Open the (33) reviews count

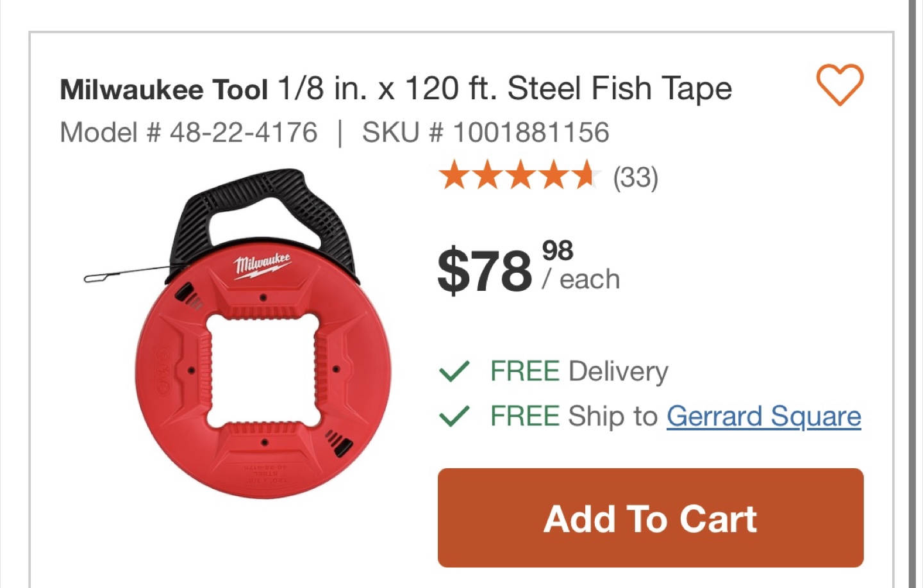click(x=635, y=177)
